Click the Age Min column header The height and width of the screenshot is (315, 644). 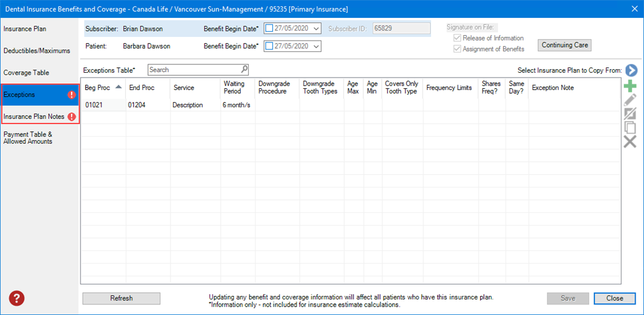click(373, 88)
